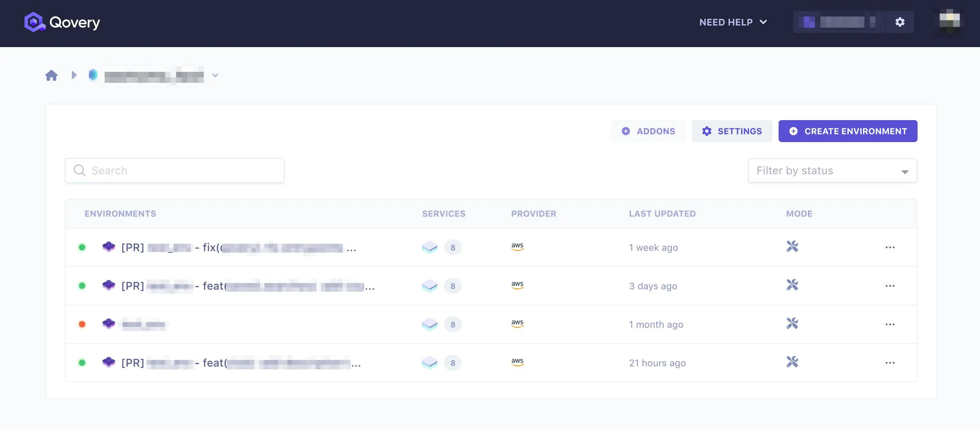Focus the Search input field
This screenshot has height=431, width=980.
click(x=175, y=170)
